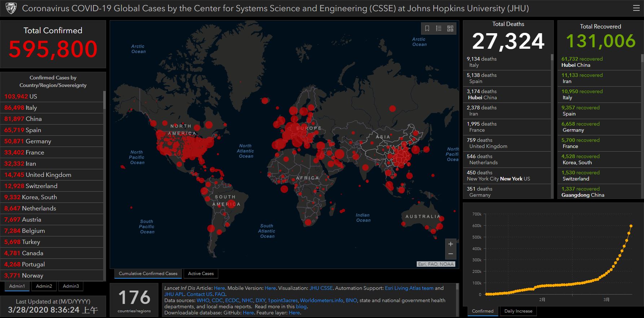Show the Daily Increase chart tab

(x=518, y=311)
